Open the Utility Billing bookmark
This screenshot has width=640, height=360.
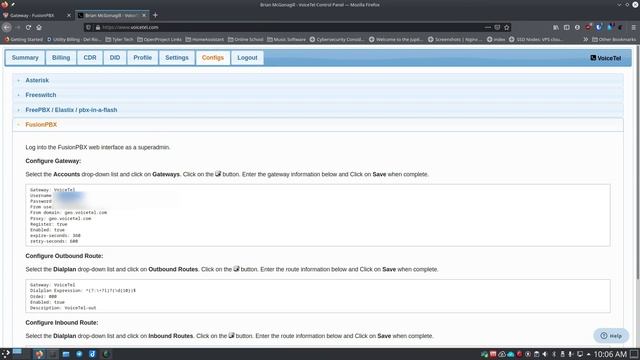74,39
